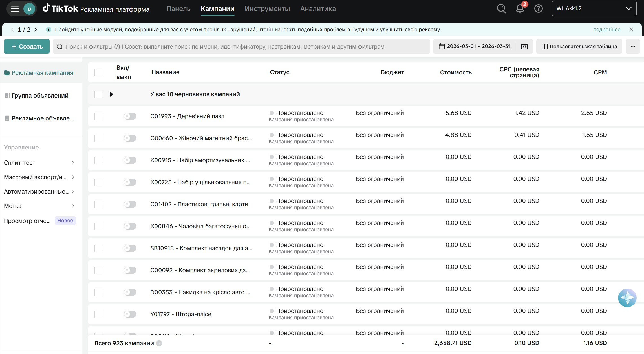Expand the 10 campaign drafts row
Screen dimensions: 644x354
click(x=111, y=94)
